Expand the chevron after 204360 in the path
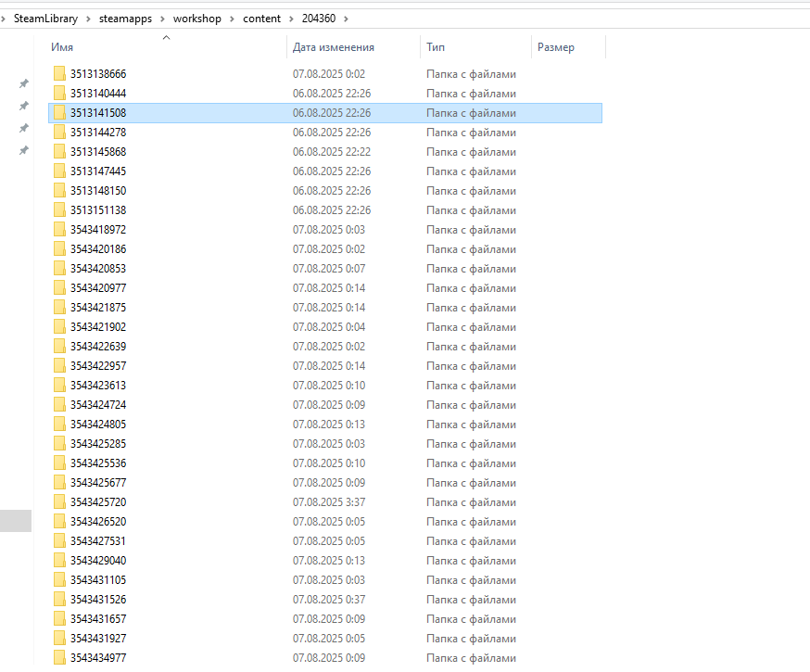 346,19
